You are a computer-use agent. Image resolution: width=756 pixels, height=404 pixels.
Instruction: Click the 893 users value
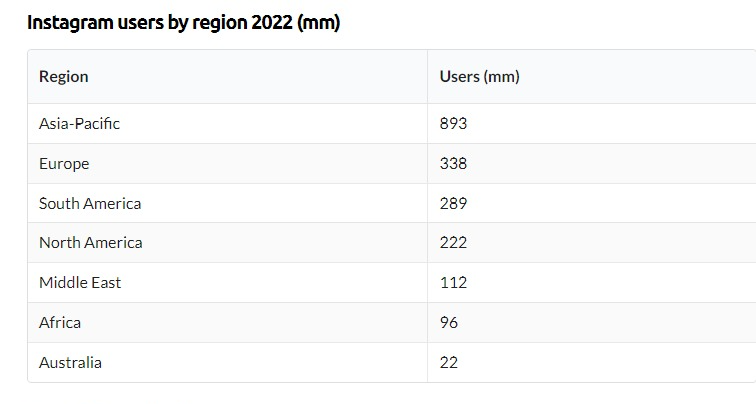coord(453,124)
